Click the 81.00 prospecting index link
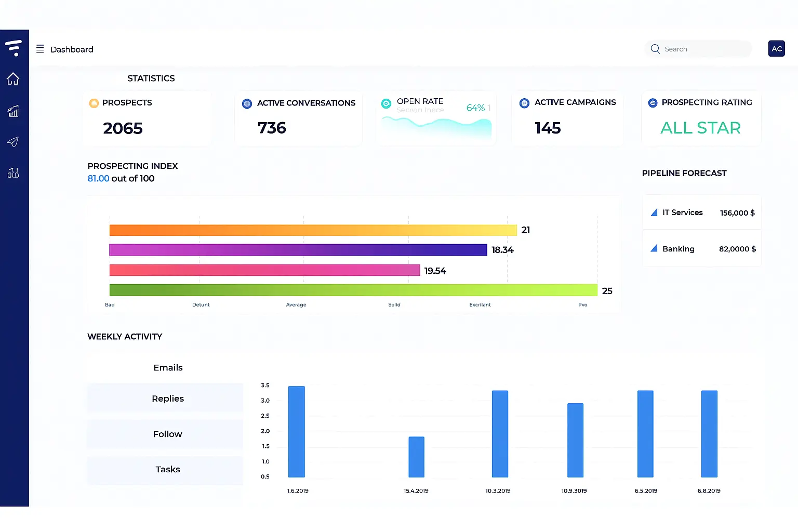This screenshot has width=798, height=532. coord(98,178)
